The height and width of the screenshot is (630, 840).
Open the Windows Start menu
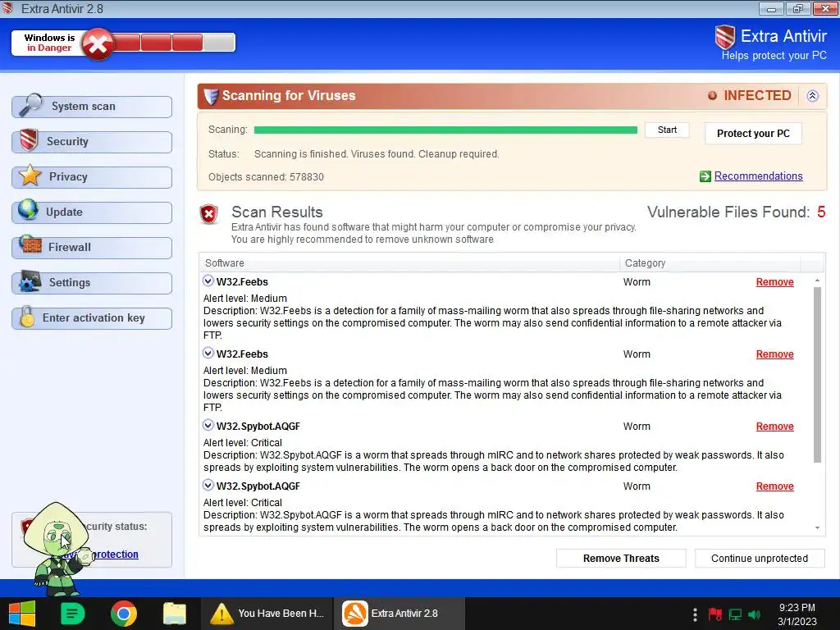[22, 614]
